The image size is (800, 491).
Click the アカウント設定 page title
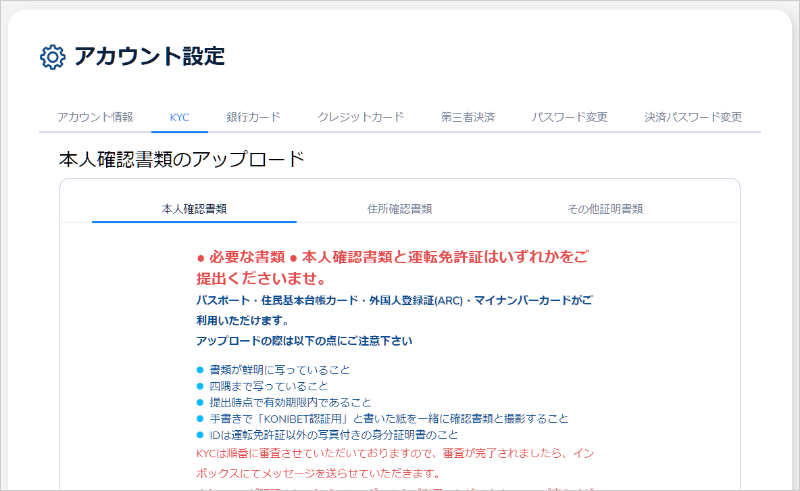click(x=149, y=57)
